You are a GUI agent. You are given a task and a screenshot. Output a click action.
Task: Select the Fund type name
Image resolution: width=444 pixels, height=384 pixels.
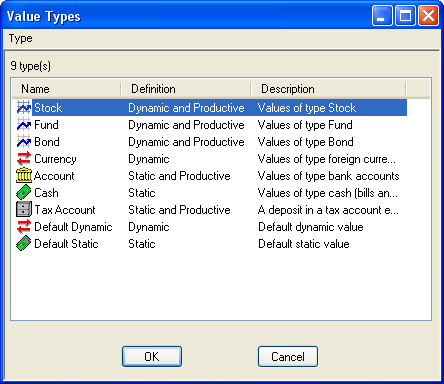(x=46, y=125)
